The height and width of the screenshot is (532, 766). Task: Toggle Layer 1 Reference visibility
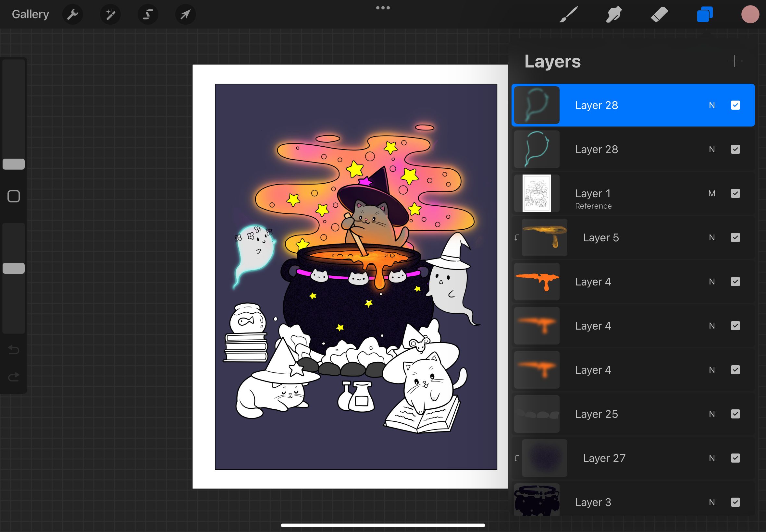pos(735,193)
